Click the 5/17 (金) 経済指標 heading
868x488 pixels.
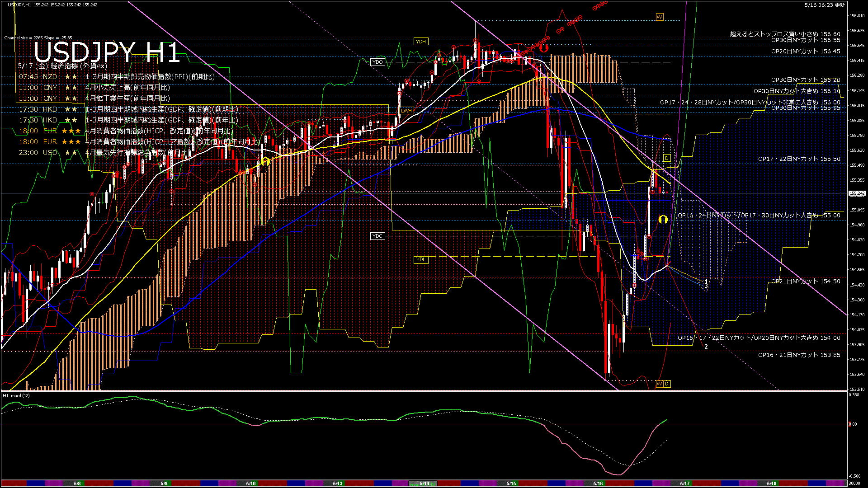click(x=62, y=66)
